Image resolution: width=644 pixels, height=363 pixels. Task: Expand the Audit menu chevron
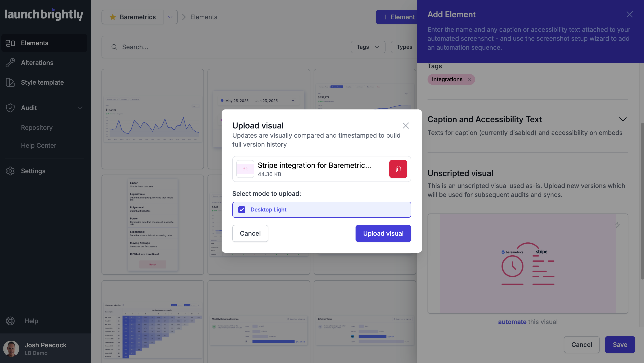coord(80,108)
